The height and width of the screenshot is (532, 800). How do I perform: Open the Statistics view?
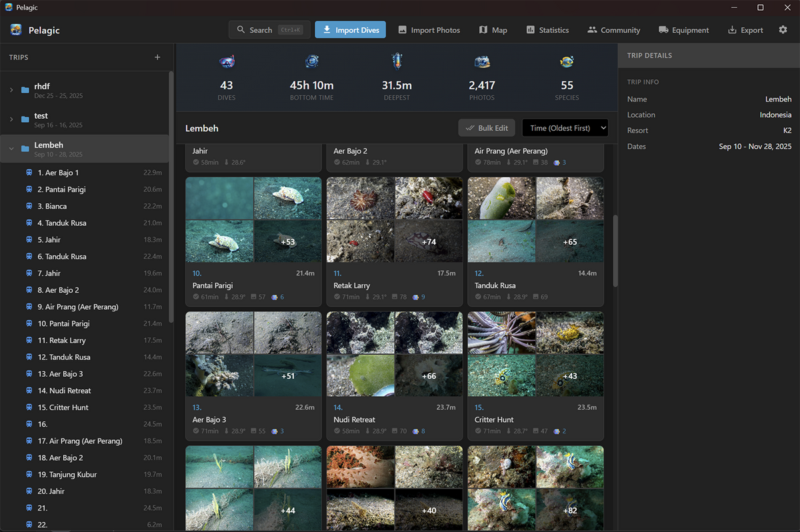click(x=547, y=30)
